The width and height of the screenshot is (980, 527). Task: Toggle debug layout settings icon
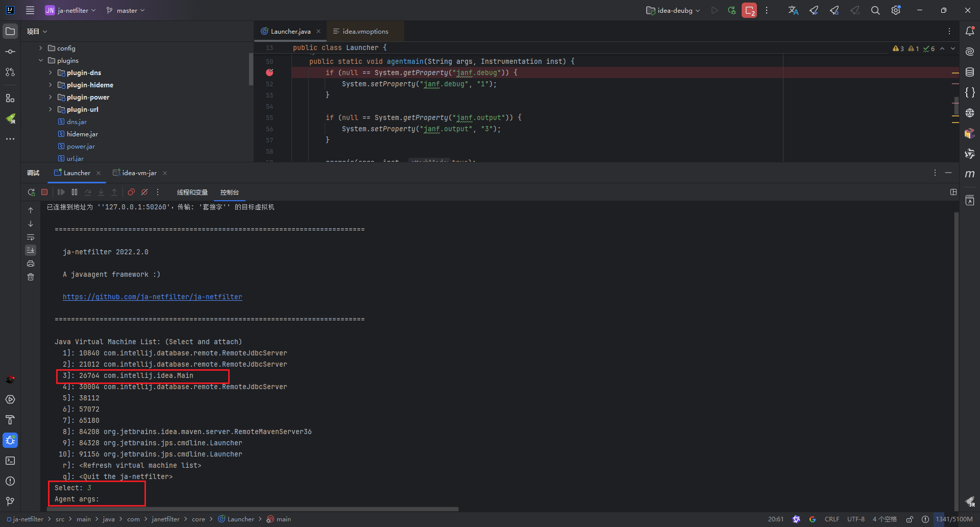tap(953, 192)
